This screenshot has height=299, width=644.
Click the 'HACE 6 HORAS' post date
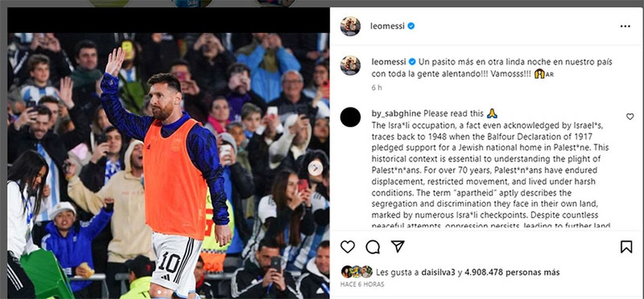pos(362,285)
